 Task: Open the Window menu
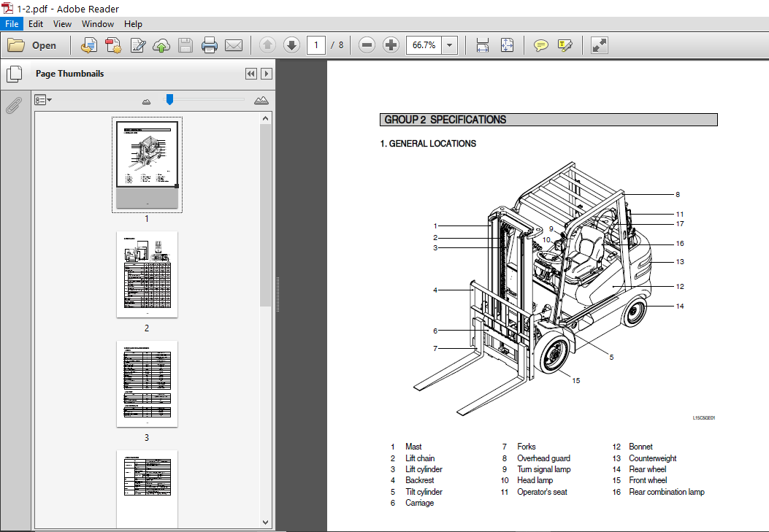pyautogui.click(x=98, y=24)
